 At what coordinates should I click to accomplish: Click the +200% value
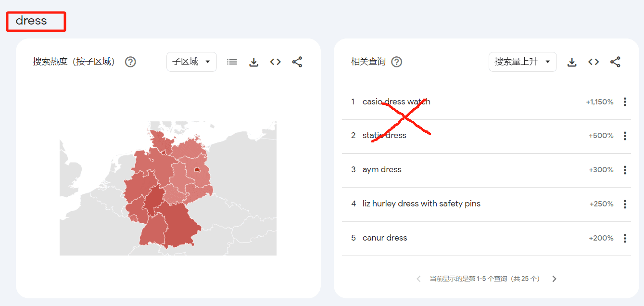[601, 238]
